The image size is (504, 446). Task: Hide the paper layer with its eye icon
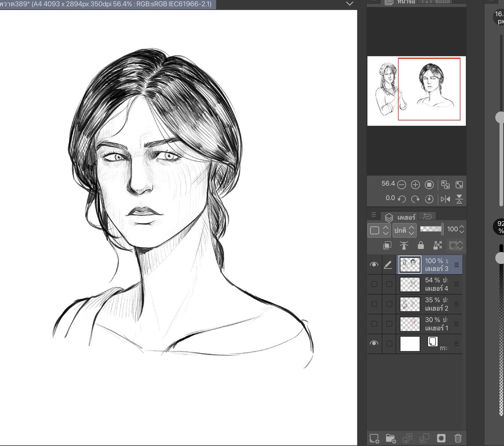(374, 343)
